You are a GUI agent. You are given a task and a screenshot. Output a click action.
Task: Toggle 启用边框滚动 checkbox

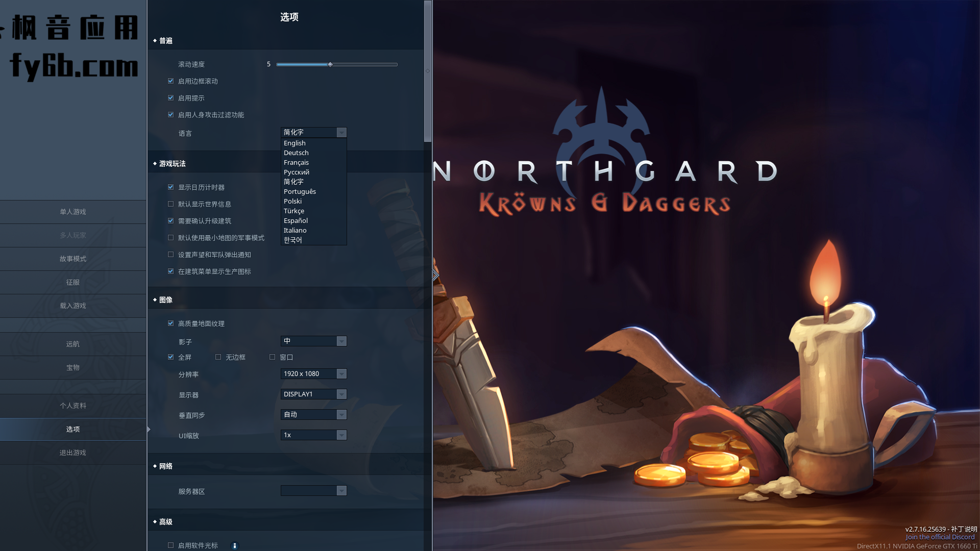(171, 81)
